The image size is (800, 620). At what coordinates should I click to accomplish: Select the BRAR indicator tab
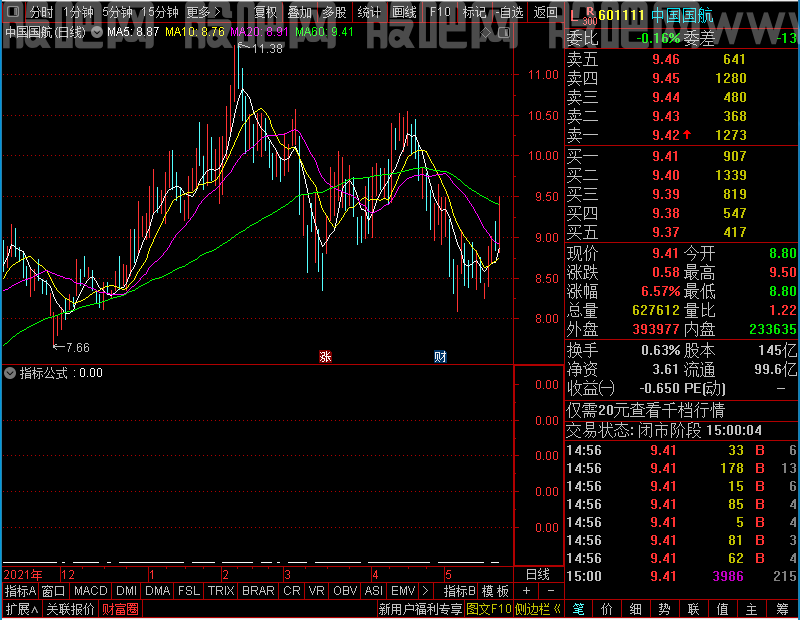pos(258,591)
